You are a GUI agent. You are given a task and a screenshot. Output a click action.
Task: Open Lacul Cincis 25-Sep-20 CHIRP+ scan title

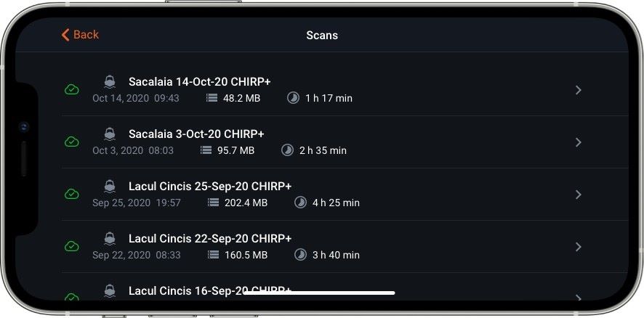[x=210, y=186]
